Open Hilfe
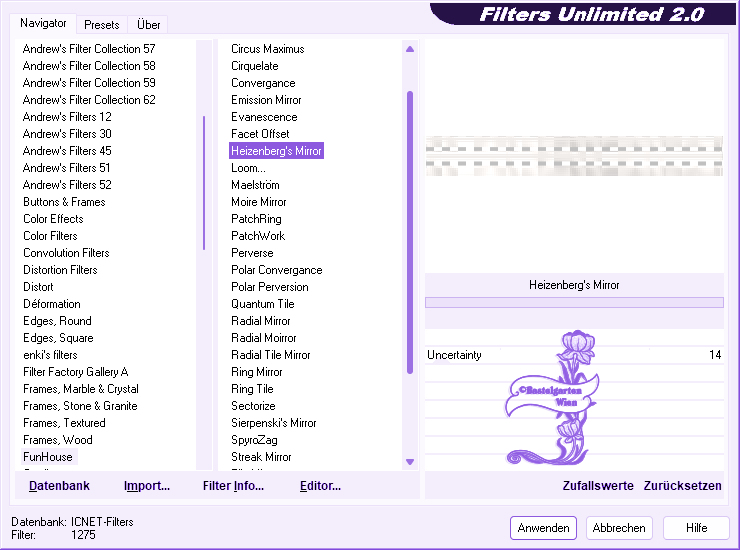The width and height of the screenshot is (740, 550). tap(696, 528)
